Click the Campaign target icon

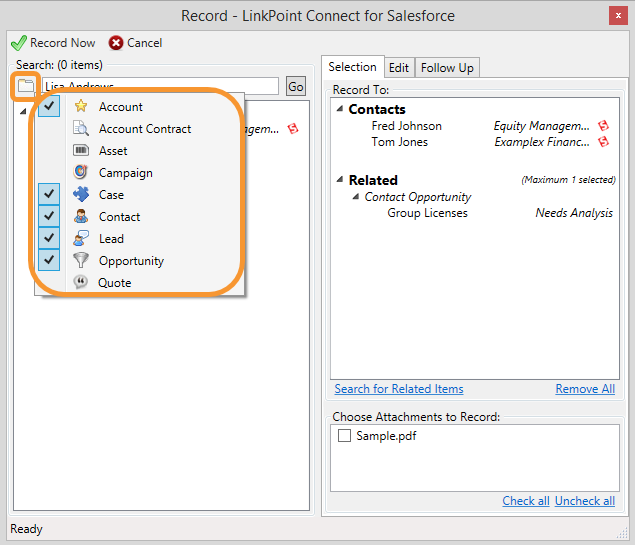81,172
